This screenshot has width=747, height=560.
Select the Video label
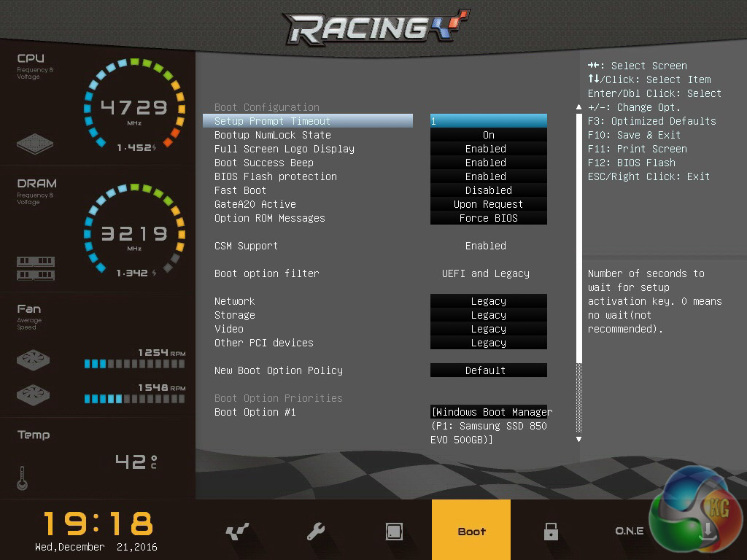[228, 329]
